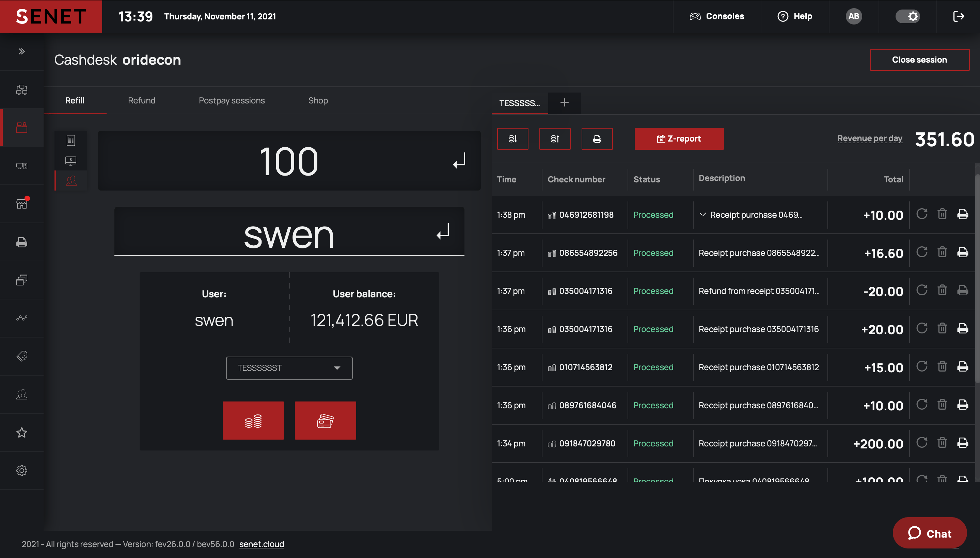Open the tags and discounts sidebar icon
The width and height of the screenshot is (980, 558).
22,356
